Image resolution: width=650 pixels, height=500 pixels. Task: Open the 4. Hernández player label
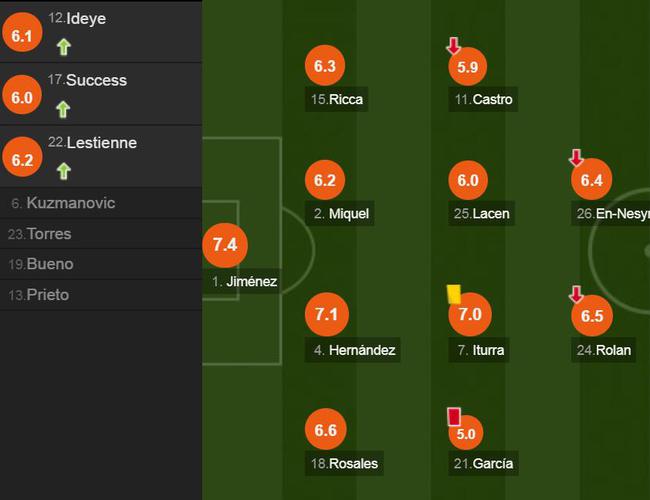click(353, 350)
